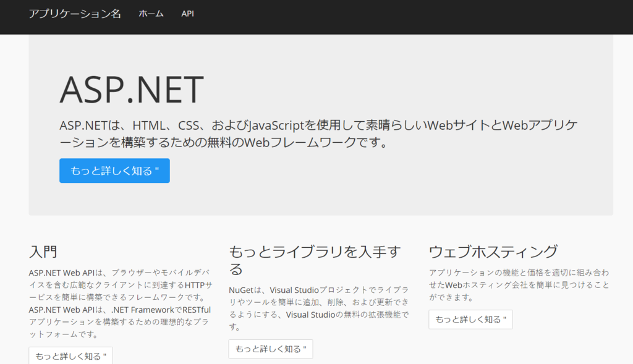Click the blue もっと詳しく知る button
Viewport: 633px width, 364px height.
coord(114,171)
